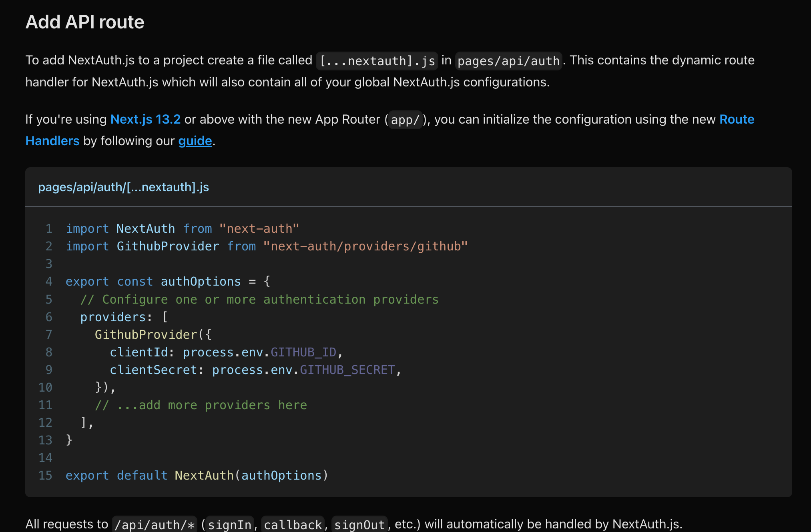Viewport: 811px width, 532px height.
Task: Place cursor on authOptions in line 4
Action: 201,281
